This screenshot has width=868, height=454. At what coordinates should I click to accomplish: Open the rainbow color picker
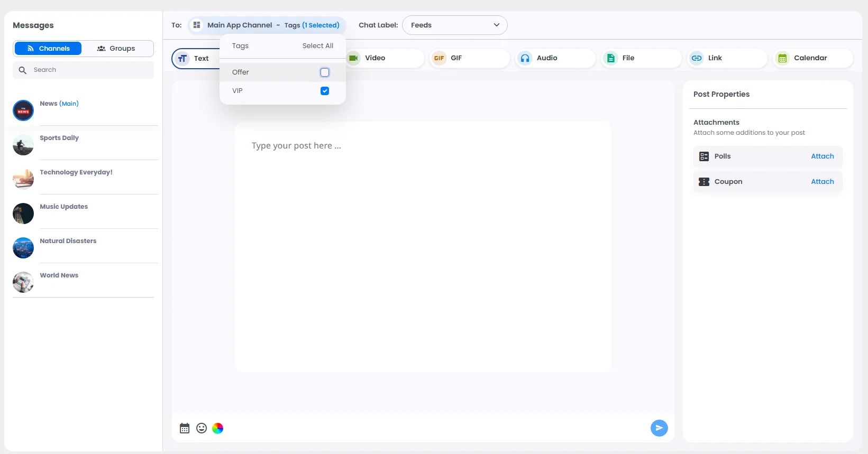pyautogui.click(x=218, y=428)
